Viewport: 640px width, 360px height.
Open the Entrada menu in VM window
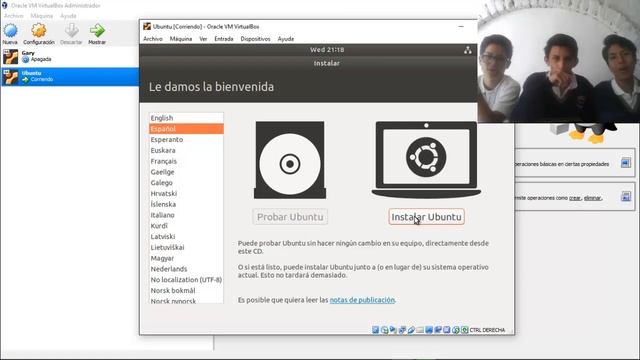[224, 39]
